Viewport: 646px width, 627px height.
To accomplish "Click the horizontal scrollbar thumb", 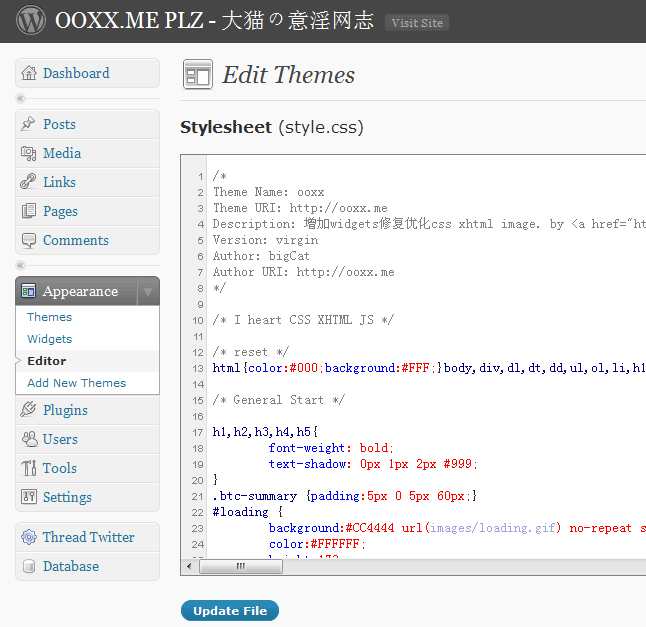I will [241, 566].
